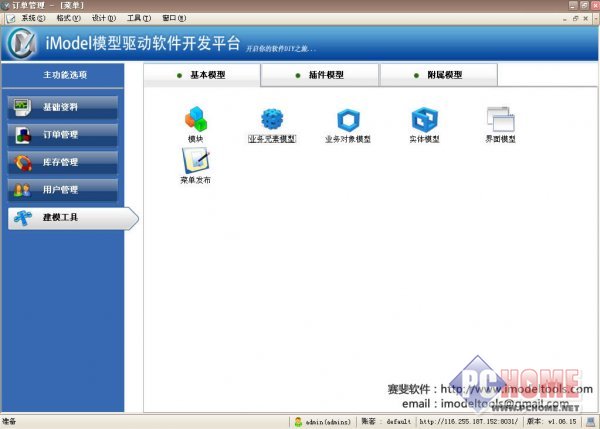Click the small icon left of 系统 menu
Image resolution: width=600 pixels, height=429 pixels.
[x=11, y=18]
